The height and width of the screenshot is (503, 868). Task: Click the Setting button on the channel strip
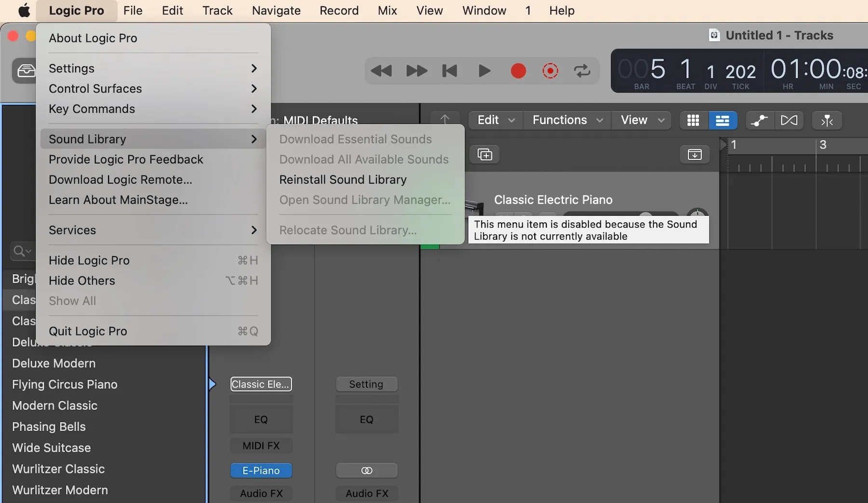[x=366, y=384]
